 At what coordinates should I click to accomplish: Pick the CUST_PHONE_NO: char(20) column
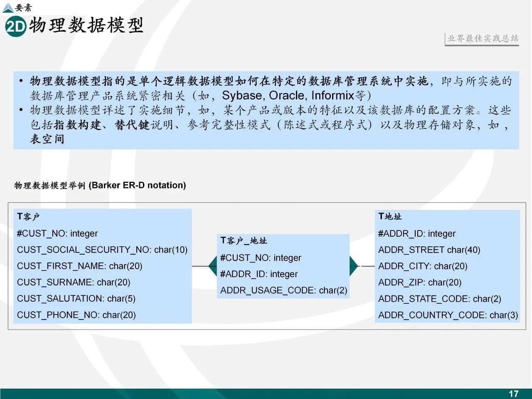click(x=76, y=315)
